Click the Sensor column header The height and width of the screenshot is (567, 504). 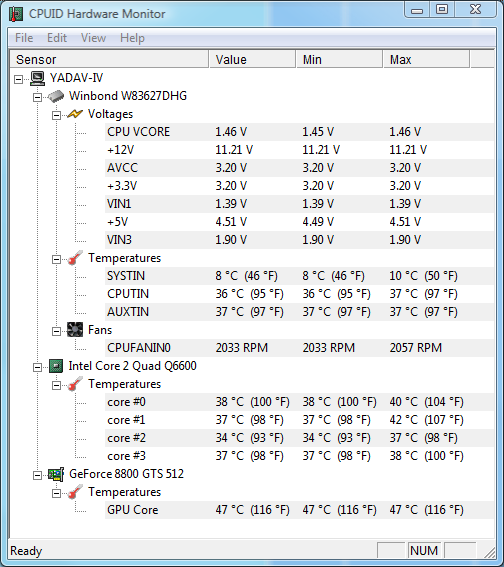(109, 59)
